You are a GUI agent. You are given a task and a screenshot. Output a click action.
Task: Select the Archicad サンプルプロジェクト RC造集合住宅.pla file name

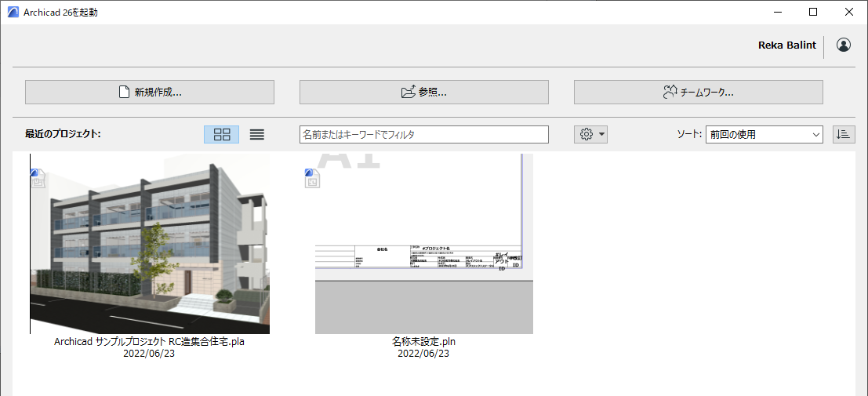(x=150, y=342)
